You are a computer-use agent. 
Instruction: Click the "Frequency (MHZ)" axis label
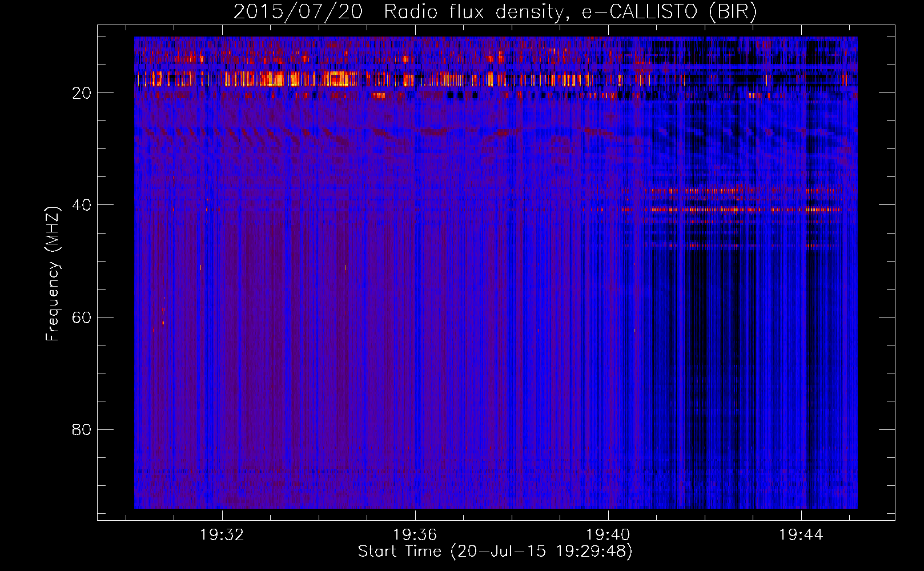(x=53, y=274)
